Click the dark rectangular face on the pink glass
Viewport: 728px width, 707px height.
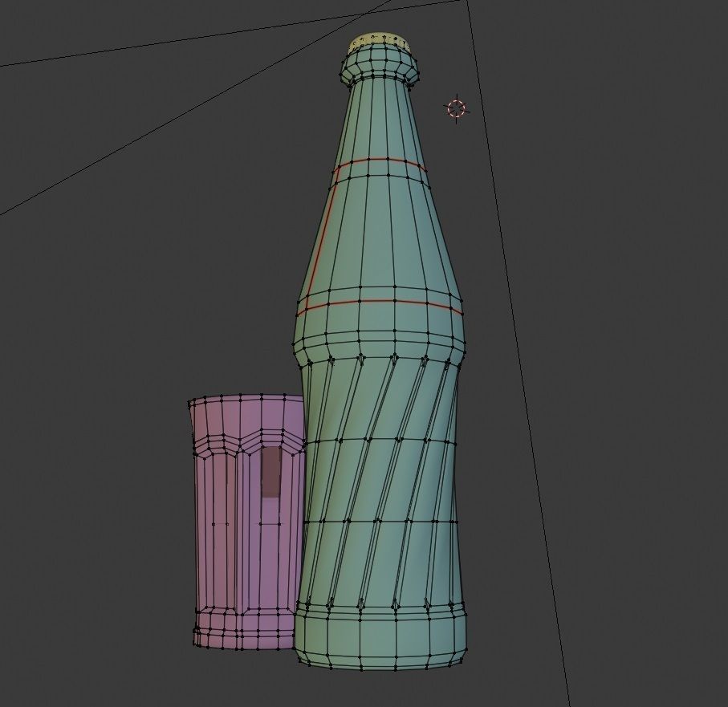coord(271,472)
